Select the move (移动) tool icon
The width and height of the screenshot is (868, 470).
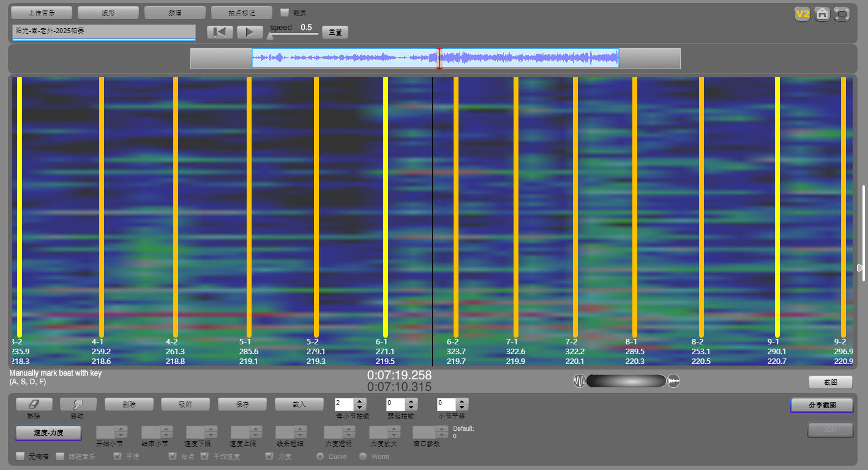78,404
